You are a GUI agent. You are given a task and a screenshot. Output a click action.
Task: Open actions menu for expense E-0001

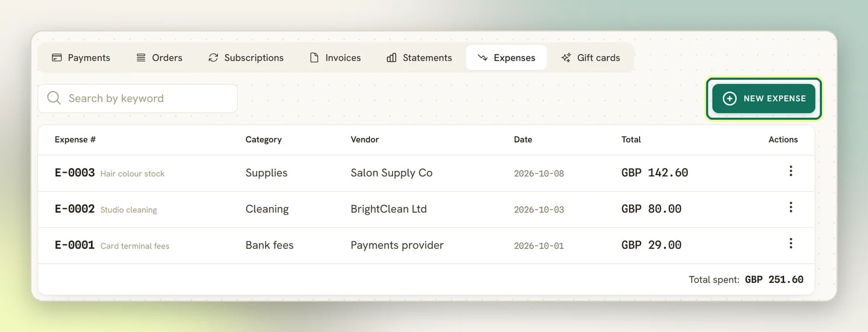click(791, 244)
